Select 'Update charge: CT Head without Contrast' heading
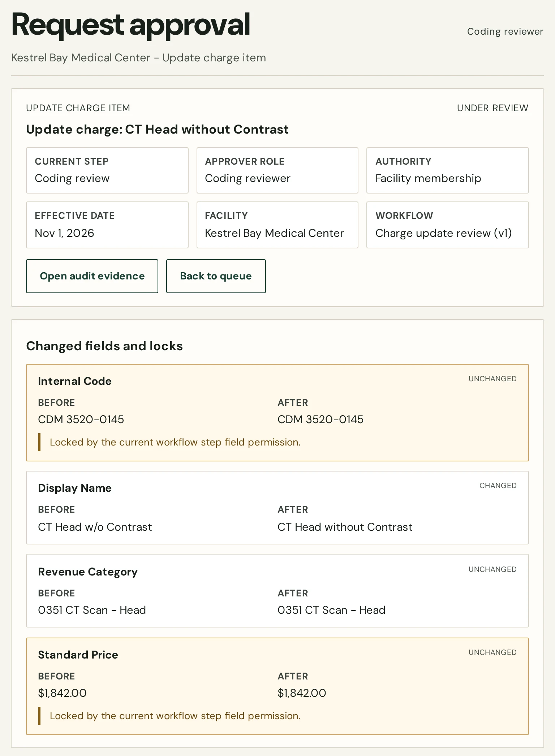 point(157,129)
